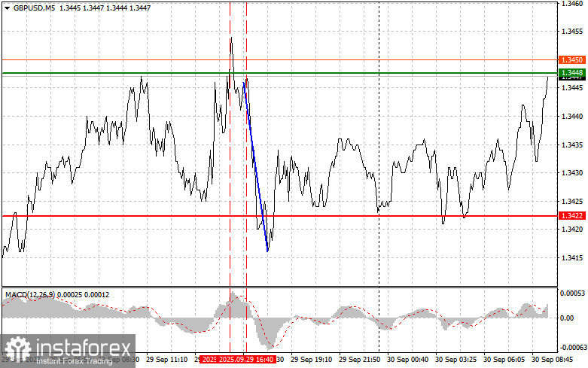Select the blue trend line on chart
The width and height of the screenshot is (588, 368).
coord(255,167)
